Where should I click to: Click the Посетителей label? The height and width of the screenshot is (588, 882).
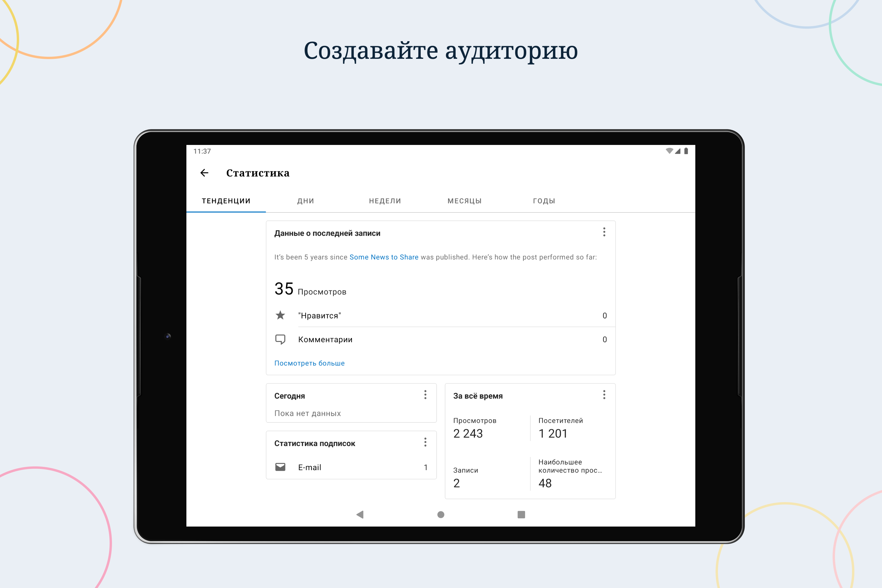561,421
